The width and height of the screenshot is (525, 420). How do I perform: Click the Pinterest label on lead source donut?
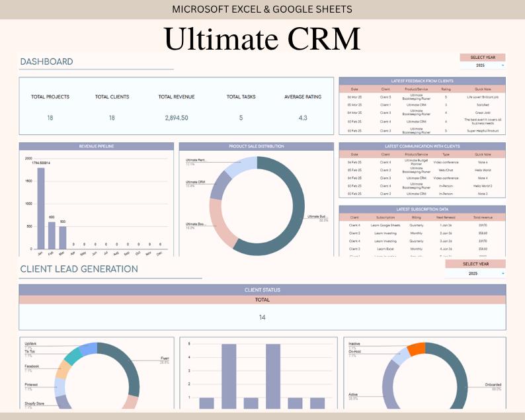coord(31,385)
